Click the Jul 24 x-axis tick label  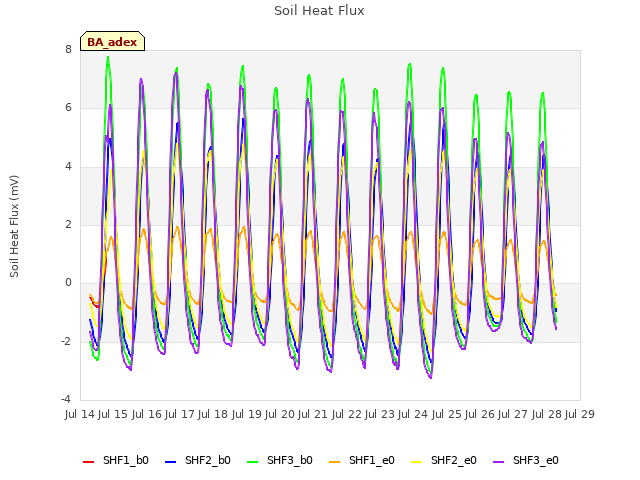pyautogui.click(x=413, y=414)
